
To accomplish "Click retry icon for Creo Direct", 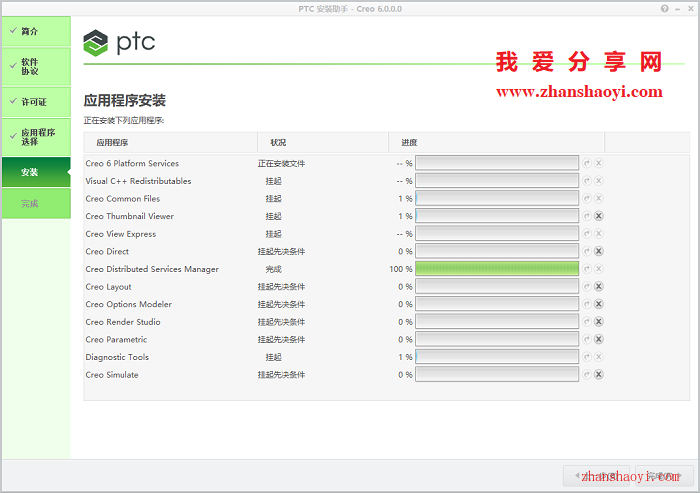I will (x=587, y=251).
